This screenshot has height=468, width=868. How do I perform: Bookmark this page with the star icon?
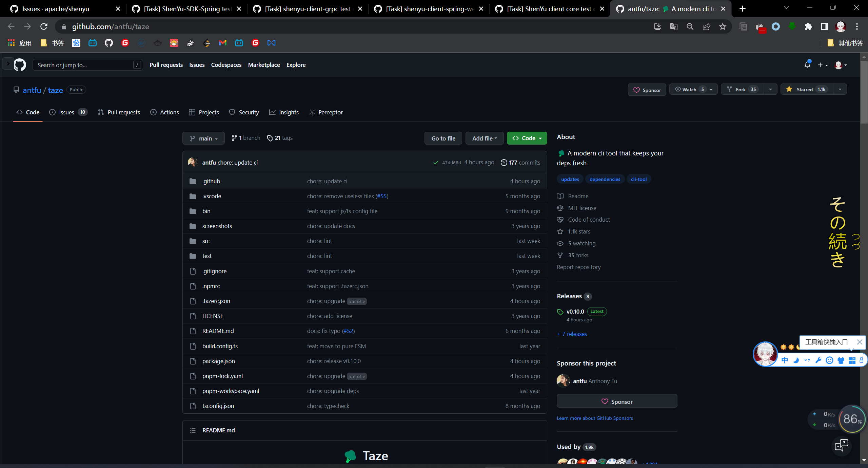click(723, 26)
